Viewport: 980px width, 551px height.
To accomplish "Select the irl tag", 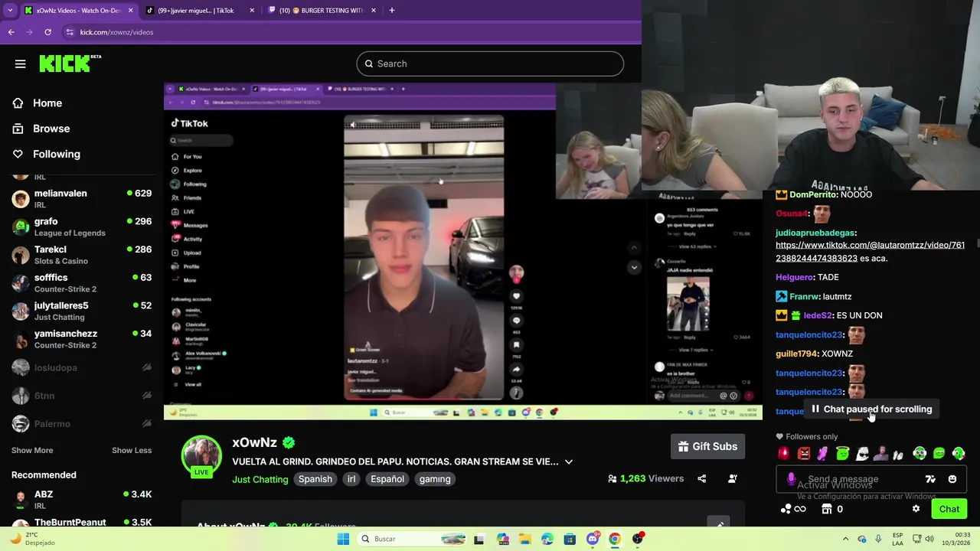I will [x=351, y=479].
